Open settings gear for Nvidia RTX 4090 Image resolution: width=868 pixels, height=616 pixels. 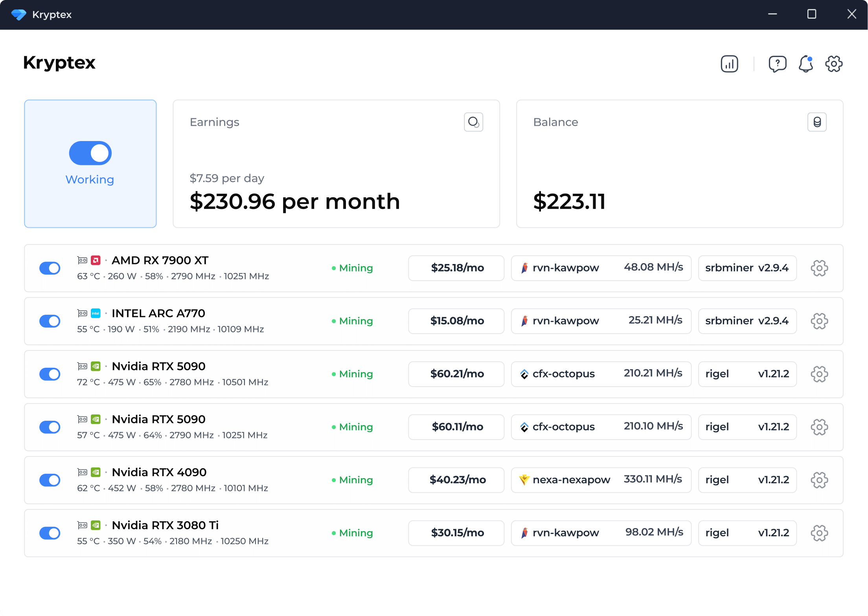click(x=819, y=480)
